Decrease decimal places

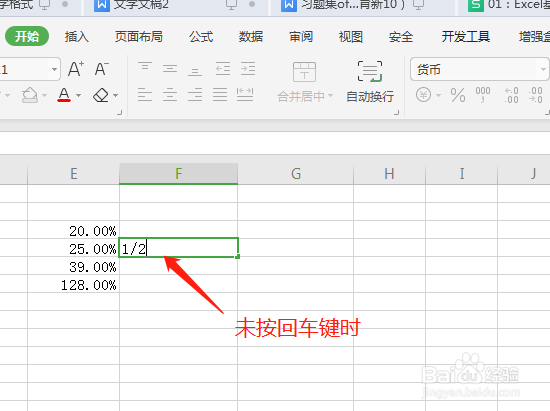click(x=536, y=95)
